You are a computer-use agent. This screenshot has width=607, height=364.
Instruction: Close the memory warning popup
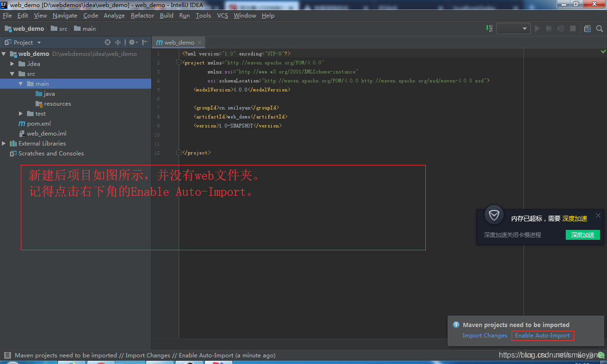point(598,215)
